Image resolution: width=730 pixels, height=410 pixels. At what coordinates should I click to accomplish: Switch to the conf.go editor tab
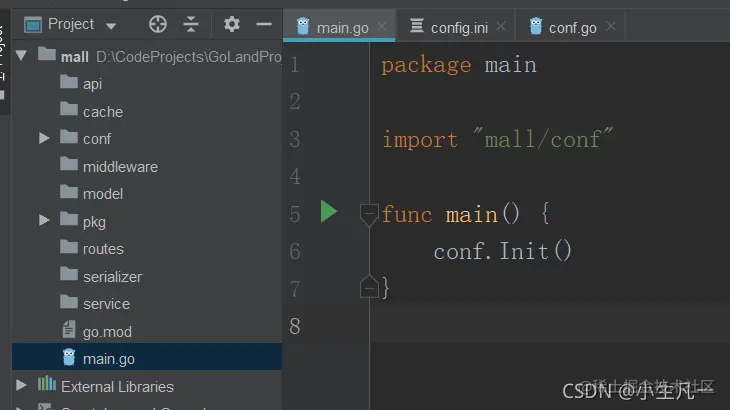coord(572,28)
